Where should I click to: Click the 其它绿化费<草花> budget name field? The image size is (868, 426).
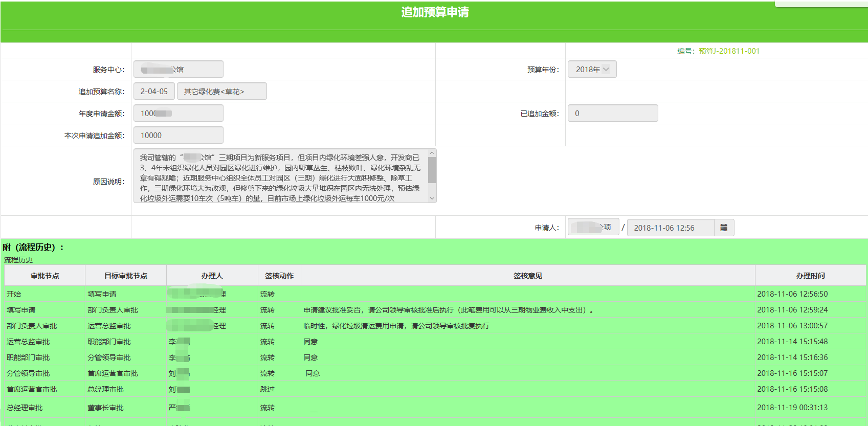[x=221, y=92]
